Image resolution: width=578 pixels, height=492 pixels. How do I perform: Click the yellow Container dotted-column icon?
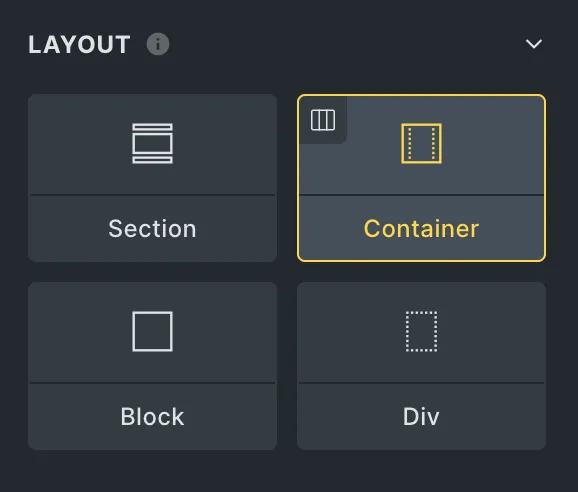421,143
